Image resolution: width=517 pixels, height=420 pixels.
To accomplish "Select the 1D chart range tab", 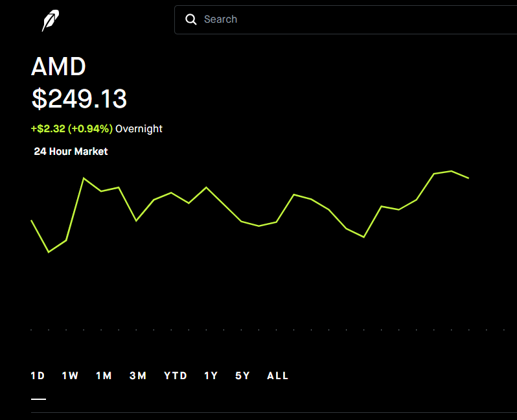I will coord(38,375).
